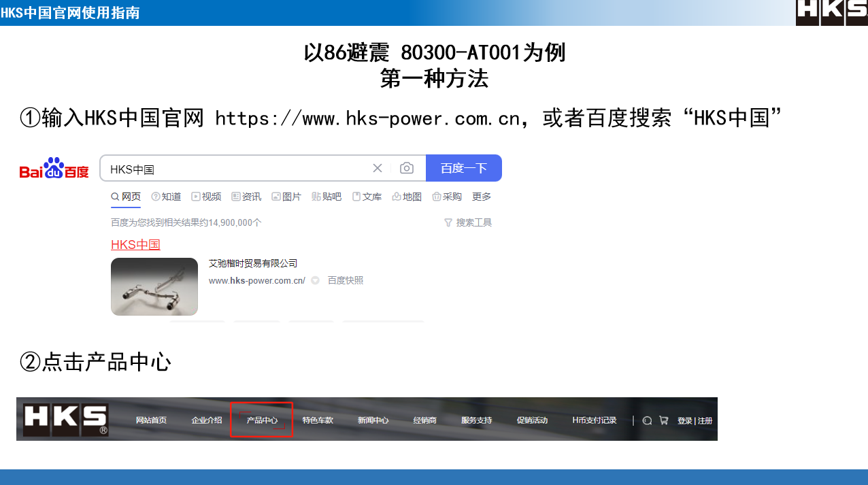
Task: Expand the arrow beside www.hks-power.com.cn
Action: [315, 280]
